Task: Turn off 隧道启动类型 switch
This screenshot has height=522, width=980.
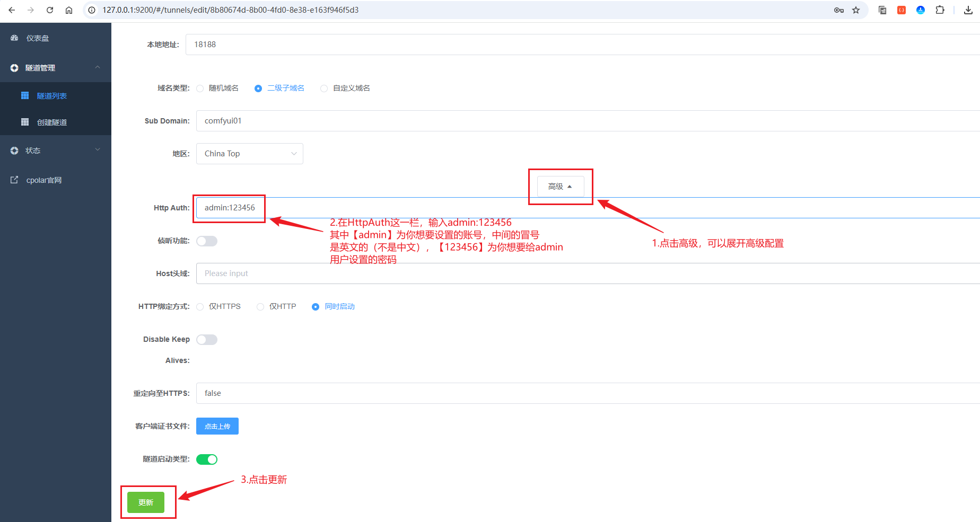Action: pos(207,459)
